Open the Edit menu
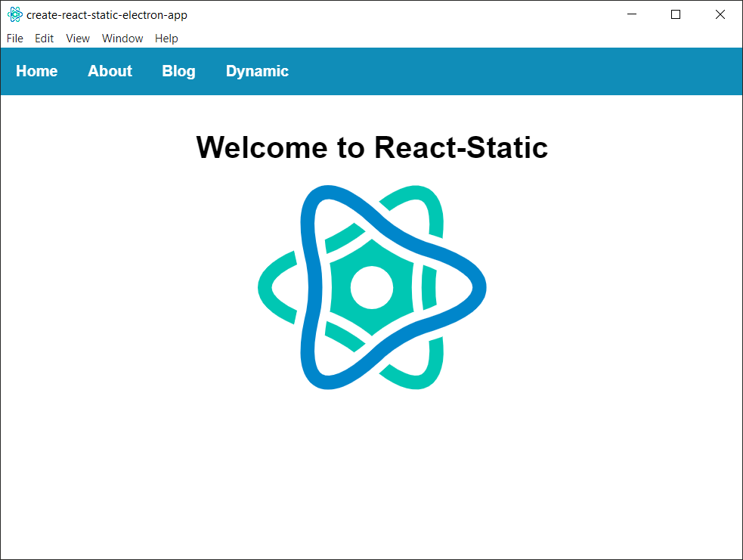 point(44,39)
